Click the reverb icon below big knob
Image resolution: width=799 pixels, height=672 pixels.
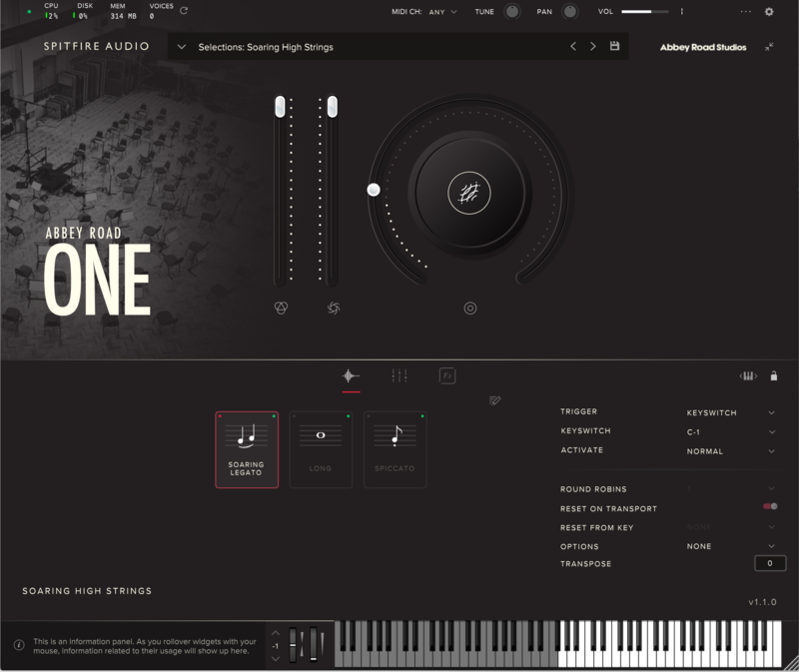click(x=470, y=309)
